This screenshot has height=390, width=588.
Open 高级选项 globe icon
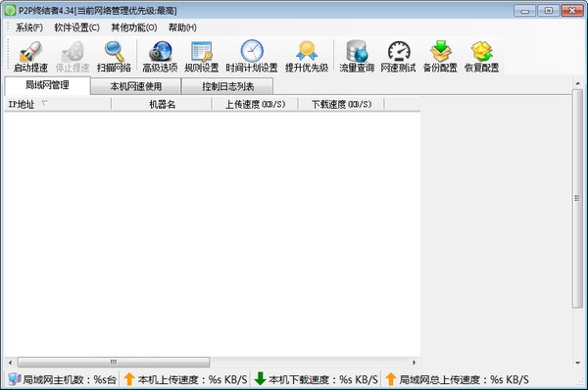click(x=160, y=51)
